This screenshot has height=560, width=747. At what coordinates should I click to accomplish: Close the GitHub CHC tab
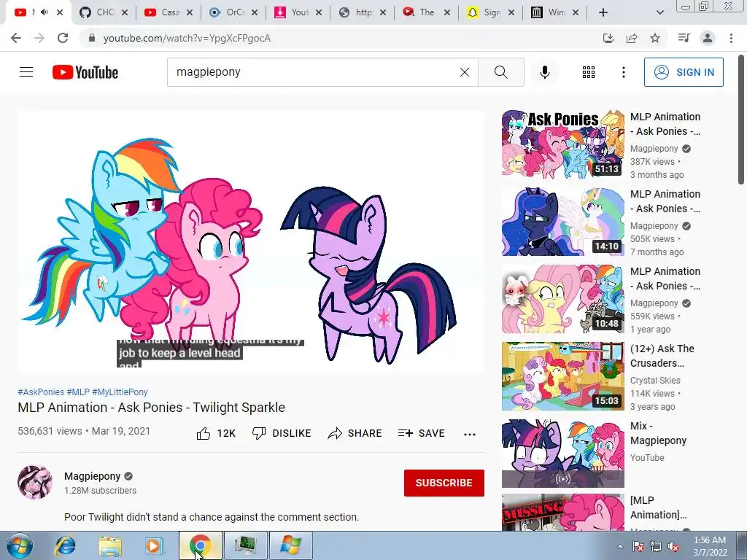click(125, 12)
